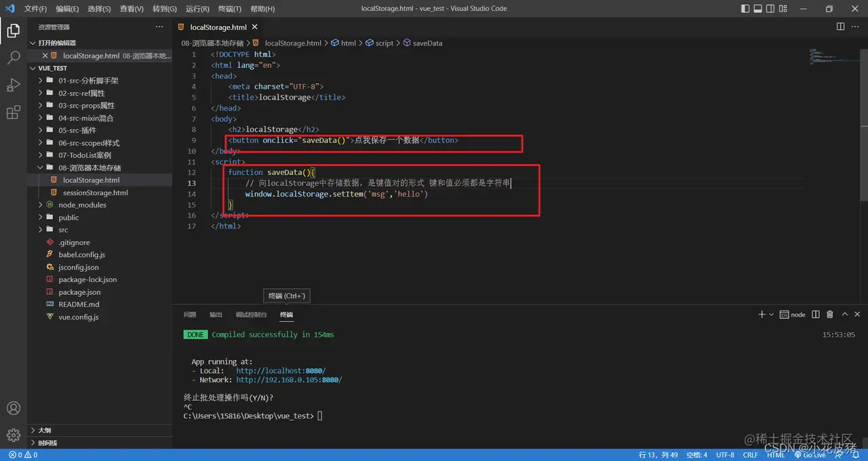Viewport: 868px width, 461px height.
Task: Click the UTF-8 encoding indicator
Action: pyautogui.click(x=725, y=455)
